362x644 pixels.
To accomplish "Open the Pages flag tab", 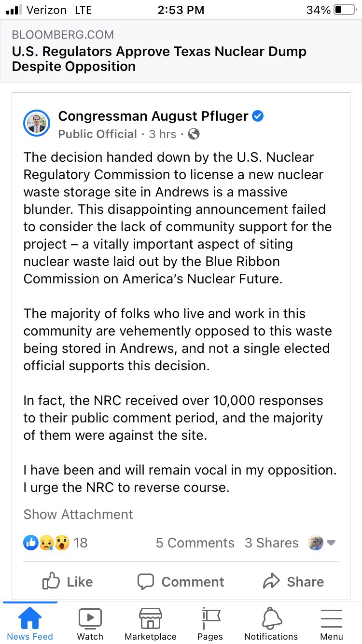I will tap(210, 623).
